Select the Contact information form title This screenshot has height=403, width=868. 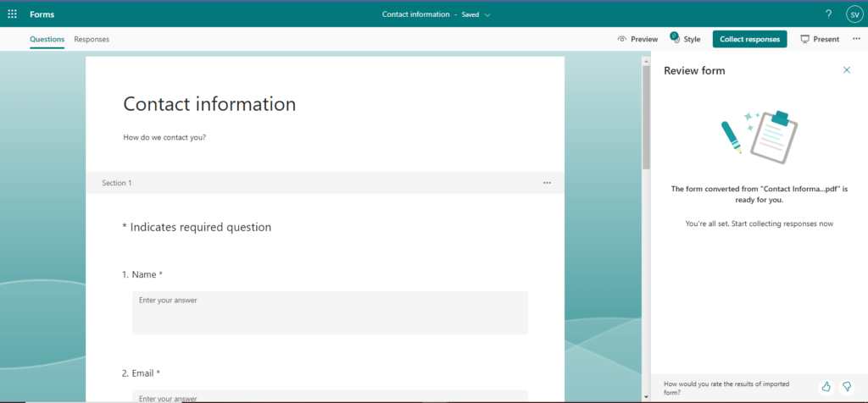click(209, 104)
